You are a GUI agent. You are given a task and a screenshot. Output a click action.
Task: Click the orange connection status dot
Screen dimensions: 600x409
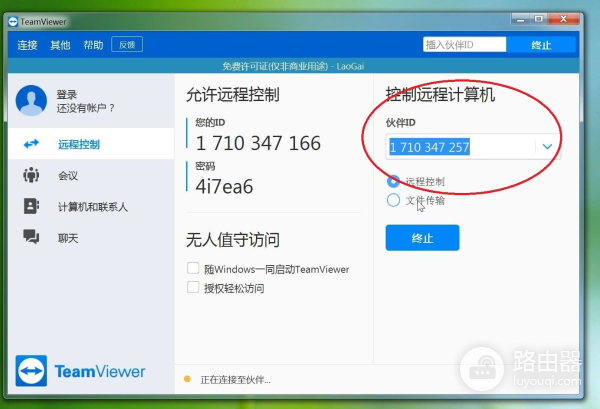(187, 379)
